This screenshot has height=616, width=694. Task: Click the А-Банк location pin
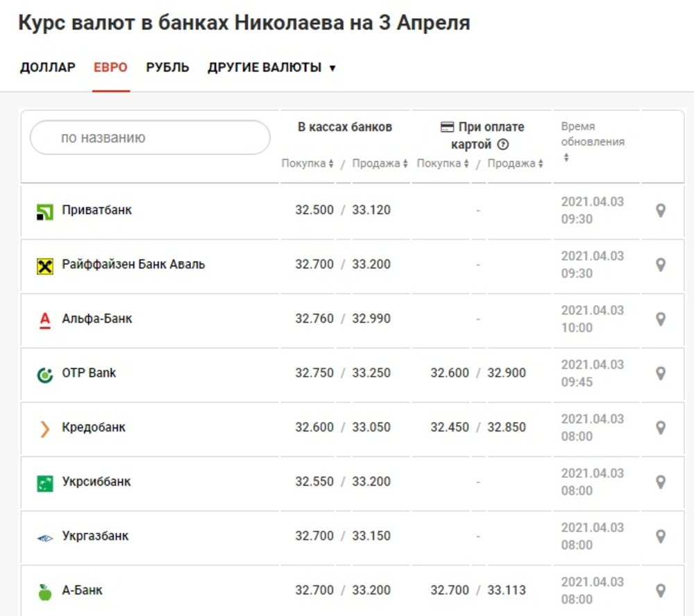[661, 591]
